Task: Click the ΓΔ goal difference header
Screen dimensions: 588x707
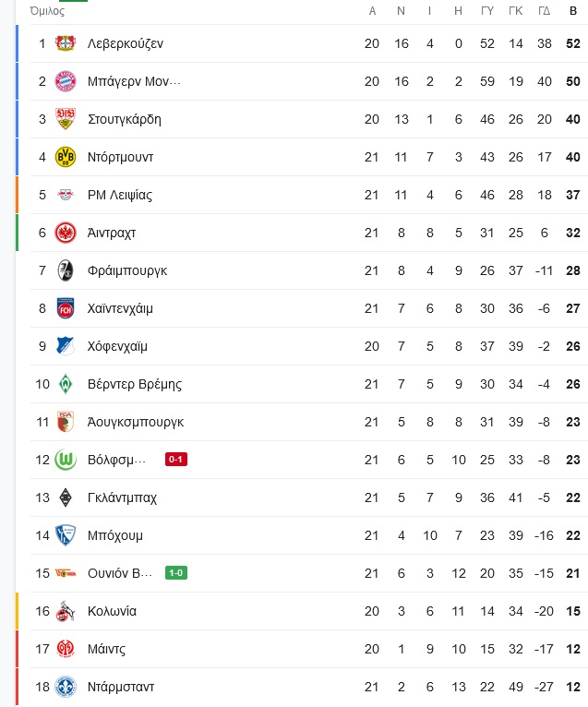Action: (545, 11)
